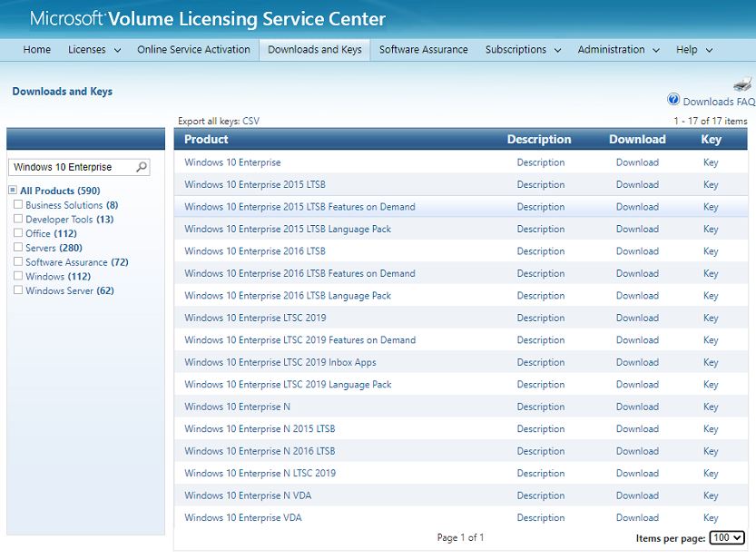Open Windows 10 Enterprise N product
This screenshot has width=756, height=559.
pos(237,407)
